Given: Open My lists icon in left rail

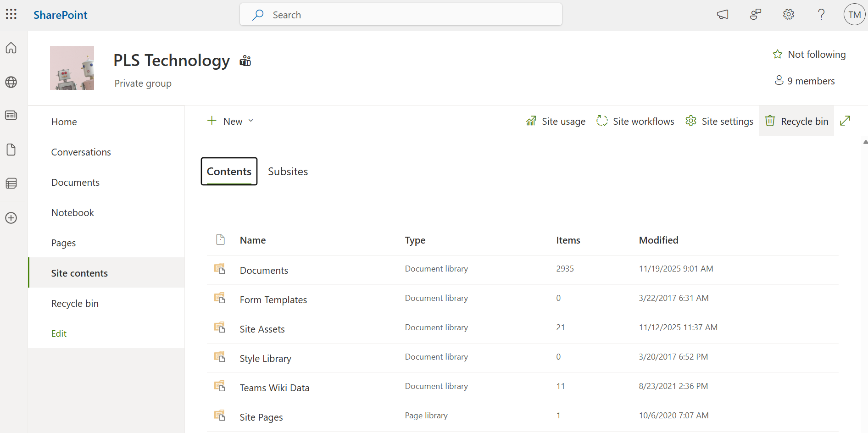Looking at the screenshot, I should 11,183.
